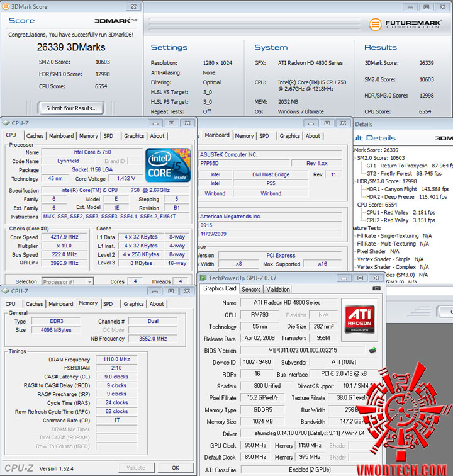Click Submit Your Results button
The height and width of the screenshot is (476, 453).
71,108
